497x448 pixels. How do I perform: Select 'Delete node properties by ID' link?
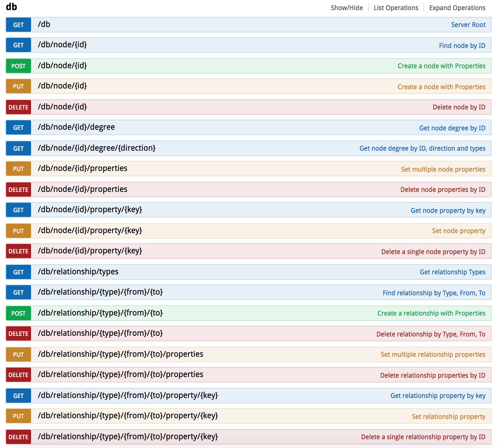(x=443, y=190)
